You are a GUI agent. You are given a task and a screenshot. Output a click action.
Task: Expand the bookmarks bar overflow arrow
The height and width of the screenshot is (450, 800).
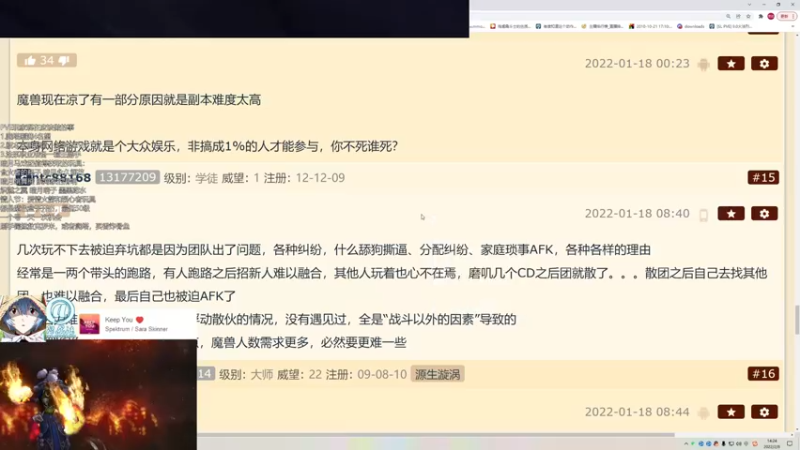click(793, 26)
